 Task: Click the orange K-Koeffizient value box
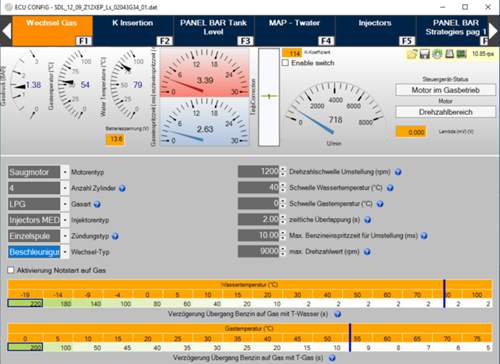click(292, 53)
